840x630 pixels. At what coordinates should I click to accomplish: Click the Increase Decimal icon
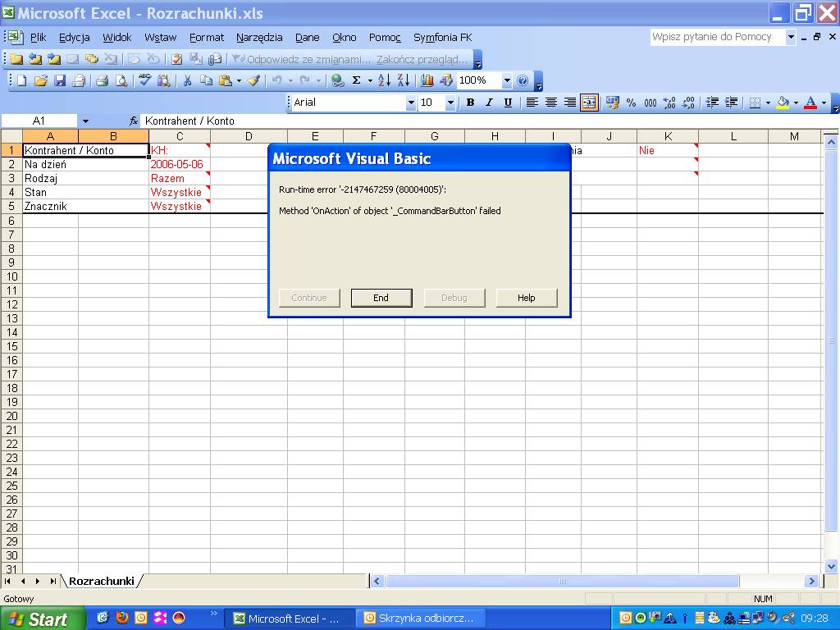(x=669, y=103)
